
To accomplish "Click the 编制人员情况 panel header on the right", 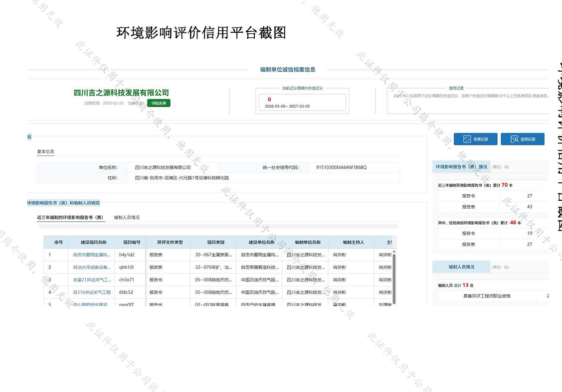I will coord(461,266).
